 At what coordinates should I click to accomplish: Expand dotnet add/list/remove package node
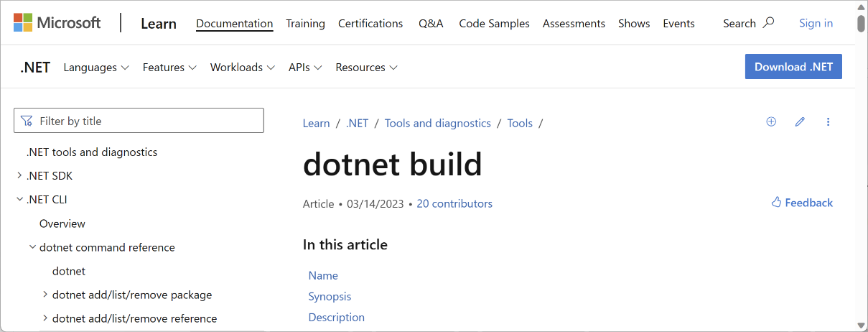pyautogui.click(x=45, y=295)
